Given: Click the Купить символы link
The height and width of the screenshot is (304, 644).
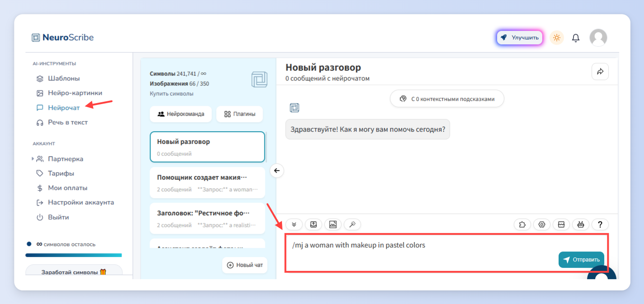Looking at the screenshot, I should pyautogui.click(x=172, y=94).
